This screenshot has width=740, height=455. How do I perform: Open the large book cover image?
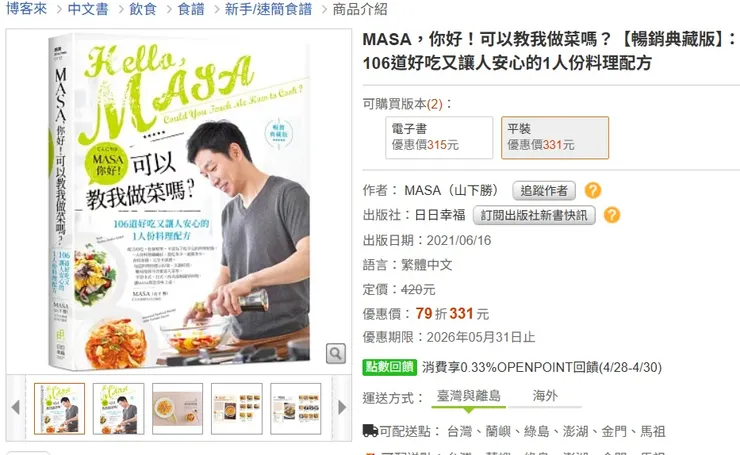(179, 201)
